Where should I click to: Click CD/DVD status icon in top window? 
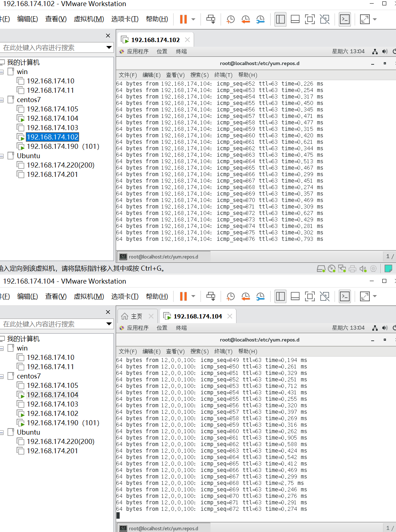point(332,269)
